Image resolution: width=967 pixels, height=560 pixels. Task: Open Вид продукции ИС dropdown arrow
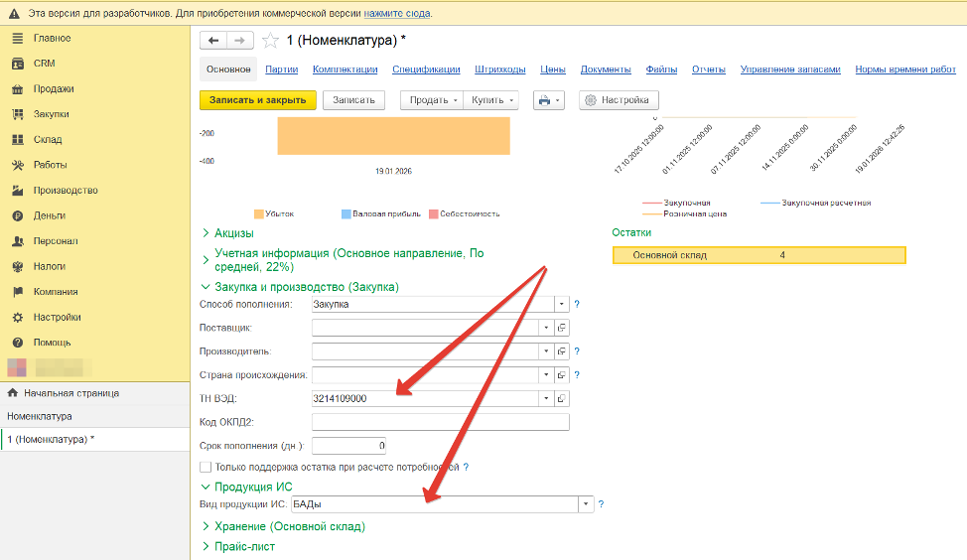pos(586,504)
